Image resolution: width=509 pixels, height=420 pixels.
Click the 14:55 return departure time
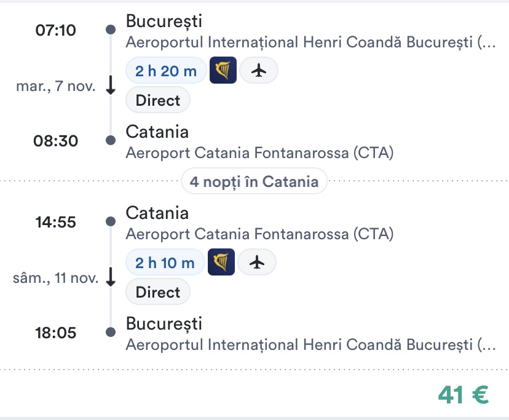pos(56,222)
